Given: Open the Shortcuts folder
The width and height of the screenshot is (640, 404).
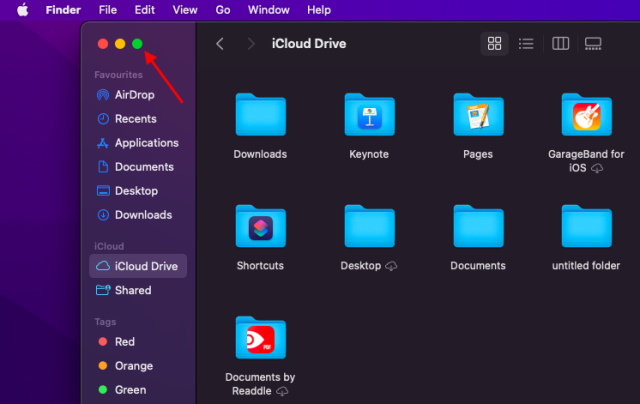Looking at the screenshot, I should (x=260, y=229).
